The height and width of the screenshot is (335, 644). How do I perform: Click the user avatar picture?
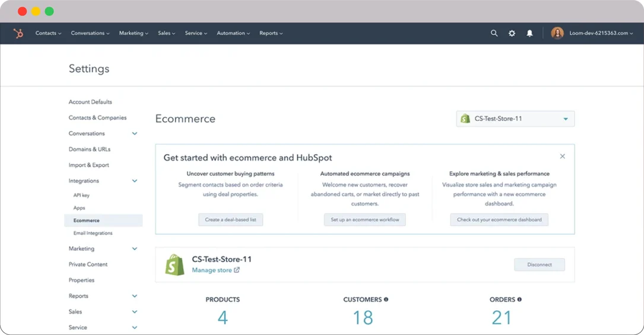tap(557, 33)
